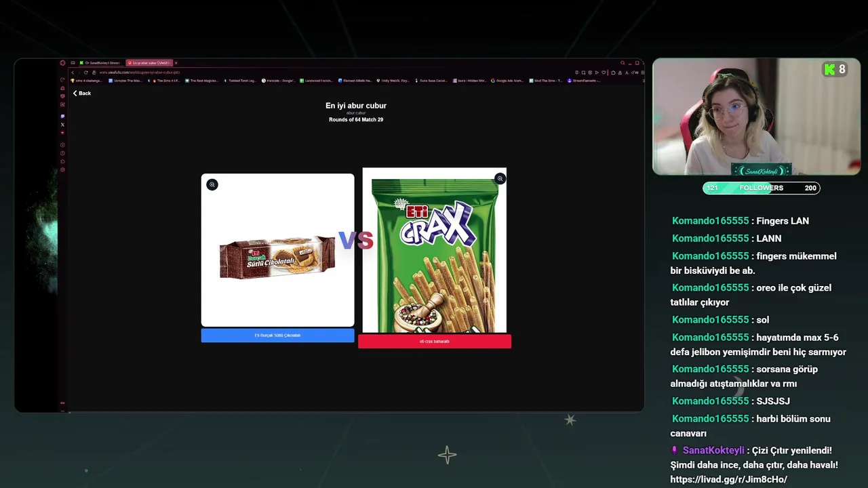Click the sidebar player circle icon

(x=62, y=145)
